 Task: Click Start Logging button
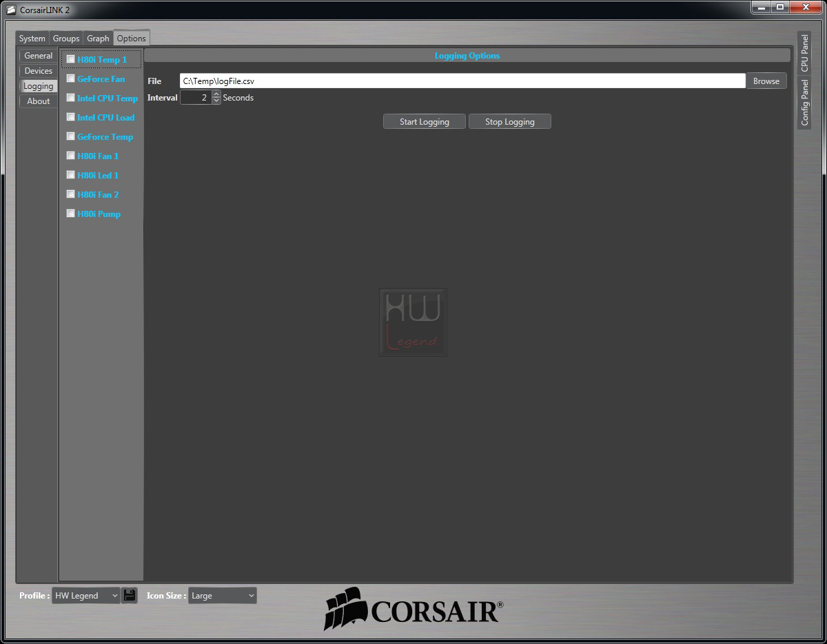[x=425, y=121]
